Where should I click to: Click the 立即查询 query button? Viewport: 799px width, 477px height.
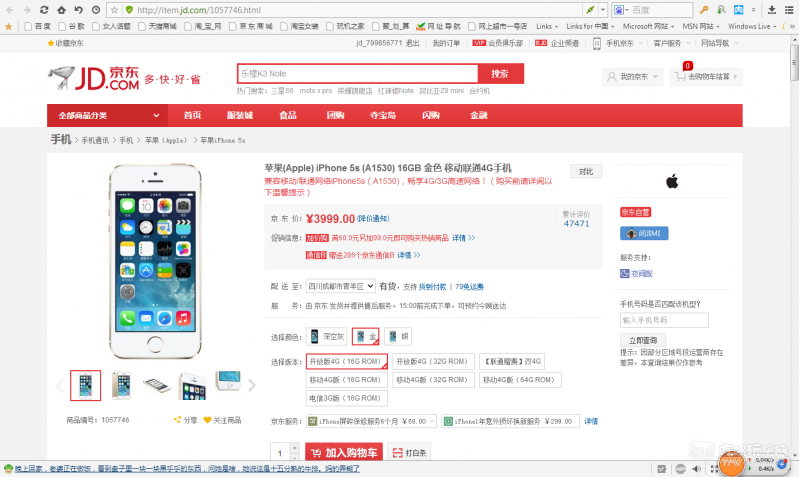click(643, 340)
